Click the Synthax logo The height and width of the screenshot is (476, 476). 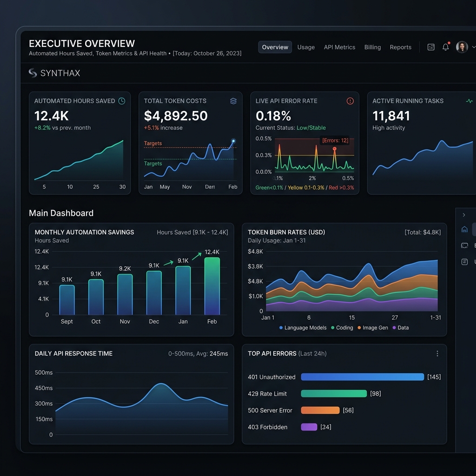click(x=54, y=73)
